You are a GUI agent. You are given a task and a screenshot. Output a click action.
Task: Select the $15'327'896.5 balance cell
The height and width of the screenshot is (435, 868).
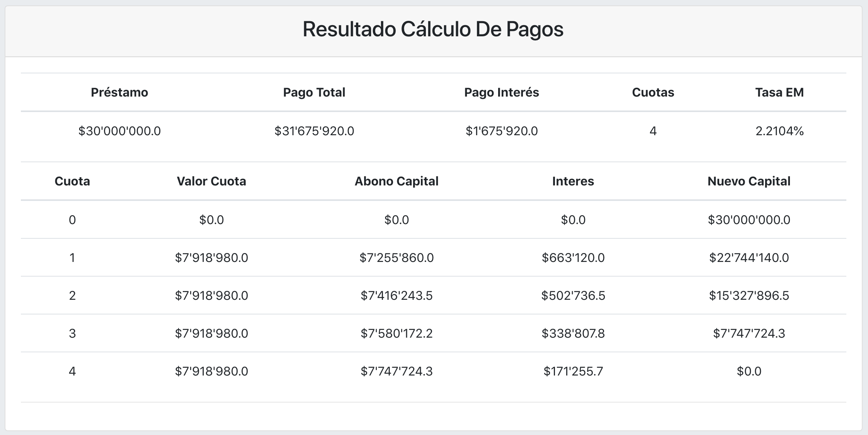pos(749,296)
